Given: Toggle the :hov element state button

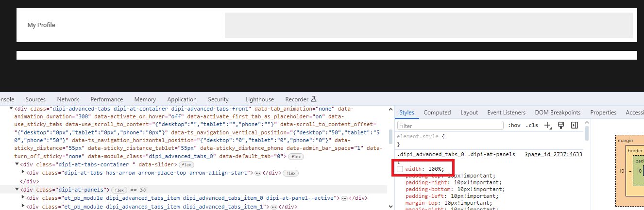Looking at the screenshot, I should point(514,126).
